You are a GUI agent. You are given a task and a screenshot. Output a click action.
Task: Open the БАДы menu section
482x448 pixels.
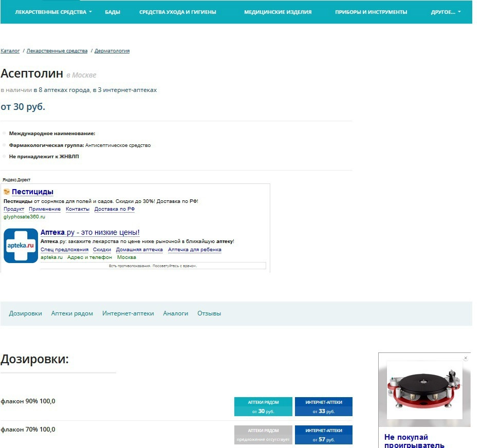click(113, 12)
